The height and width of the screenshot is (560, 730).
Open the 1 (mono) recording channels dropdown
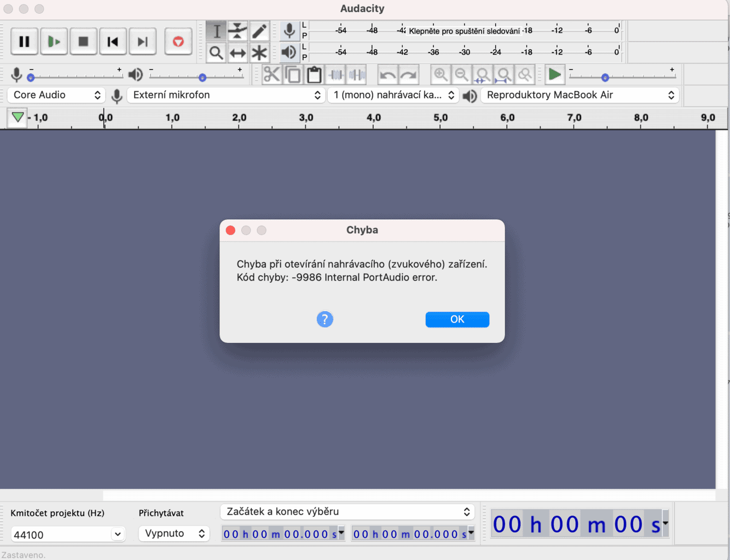[393, 95]
